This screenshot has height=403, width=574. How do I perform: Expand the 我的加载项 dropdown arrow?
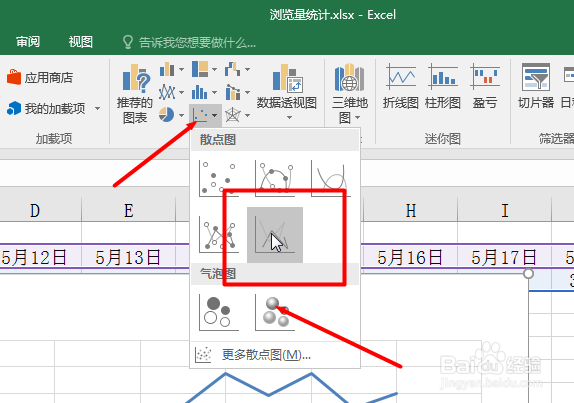pos(97,108)
